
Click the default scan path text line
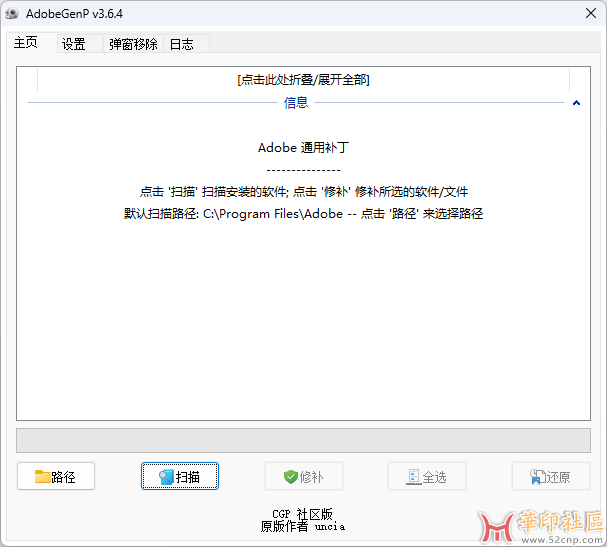(x=304, y=214)
